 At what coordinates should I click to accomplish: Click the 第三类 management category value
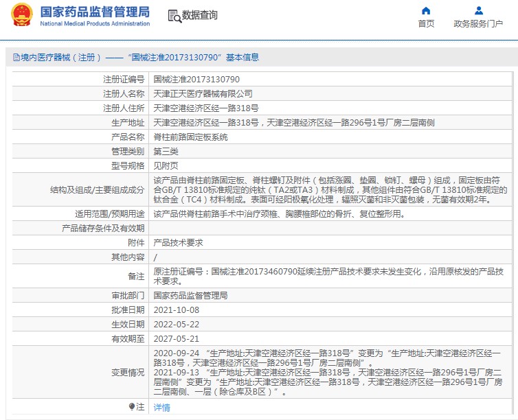tap(166, 152)
